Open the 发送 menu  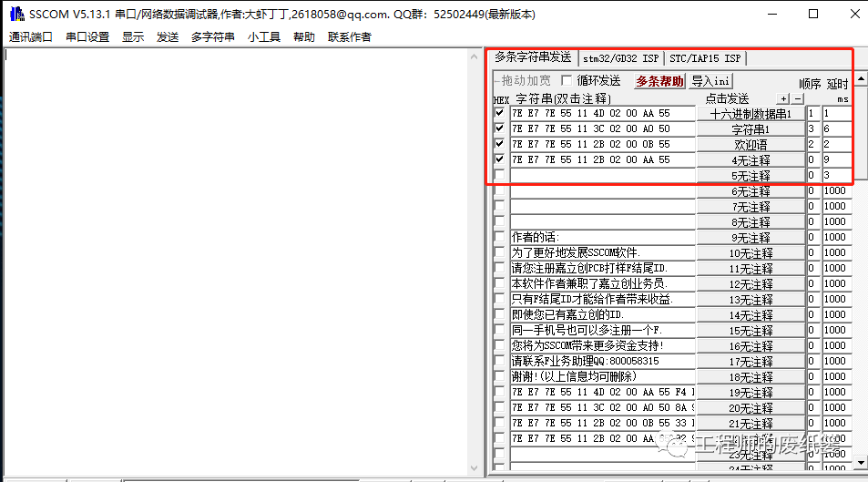(168, 37)
